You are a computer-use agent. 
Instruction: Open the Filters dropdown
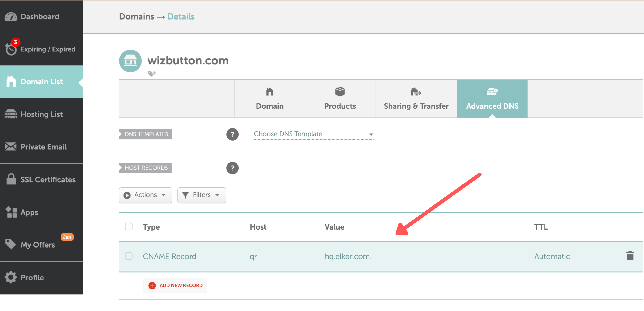pyautogui.click(x=201, y=195)
